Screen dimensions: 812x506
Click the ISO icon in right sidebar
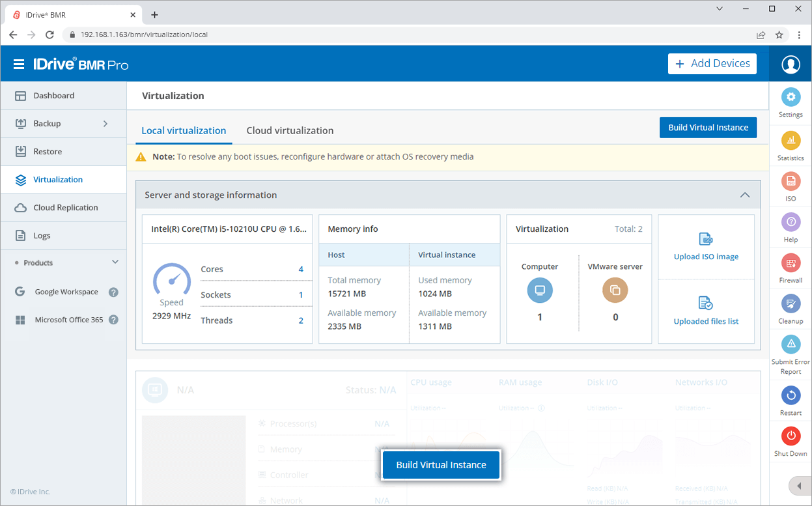pos(791,182)
